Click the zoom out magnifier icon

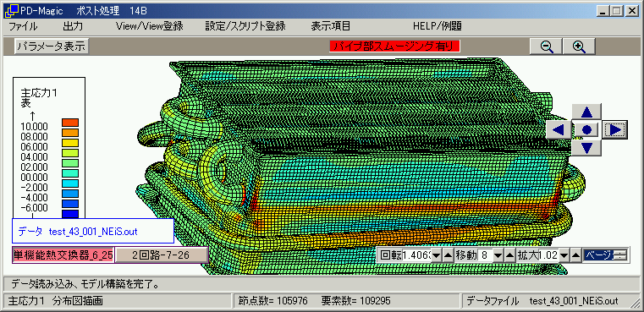[x=546, y=47]
